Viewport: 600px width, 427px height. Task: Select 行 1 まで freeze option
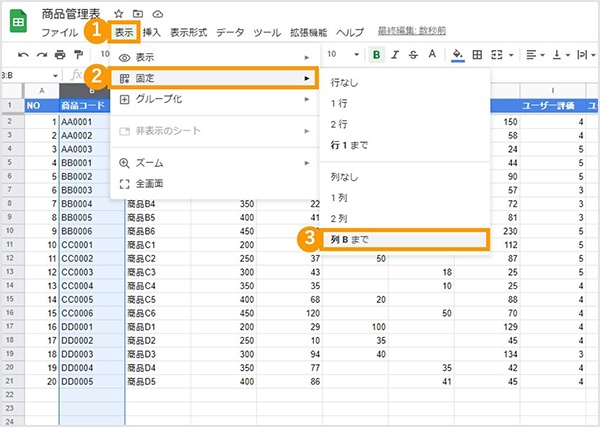(x=405, y=145)
